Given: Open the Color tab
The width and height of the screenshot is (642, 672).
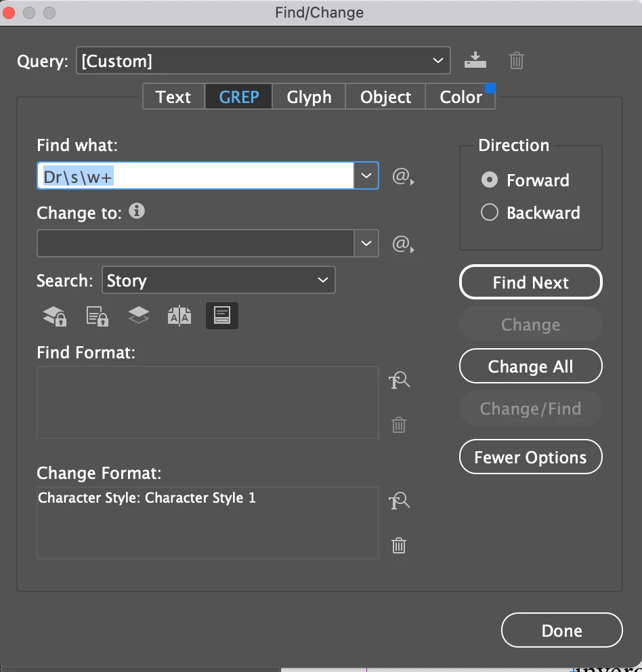Looking at the screenshot, I should 461,97.
